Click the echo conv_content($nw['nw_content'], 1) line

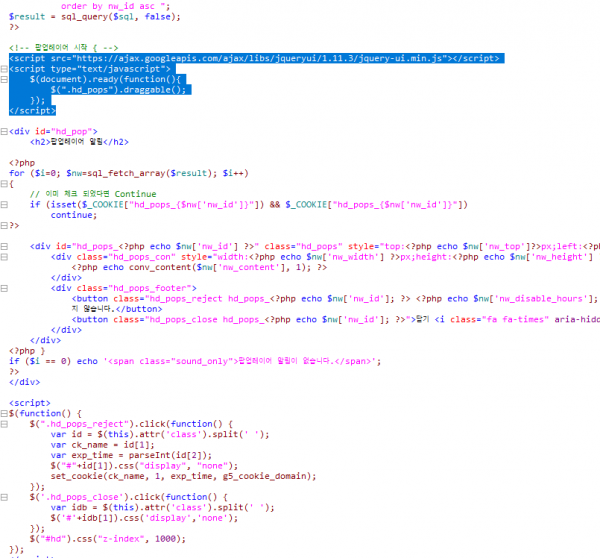pos(199,267)
